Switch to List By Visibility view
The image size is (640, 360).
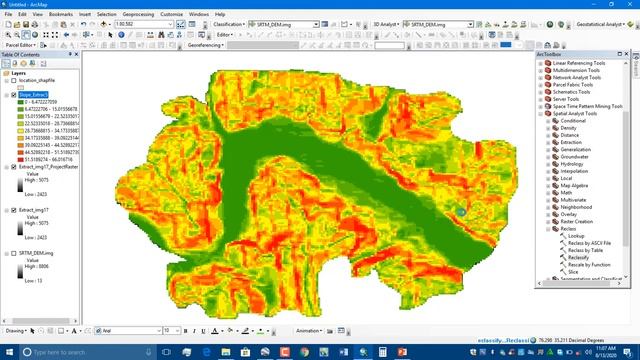pos(24,63)
